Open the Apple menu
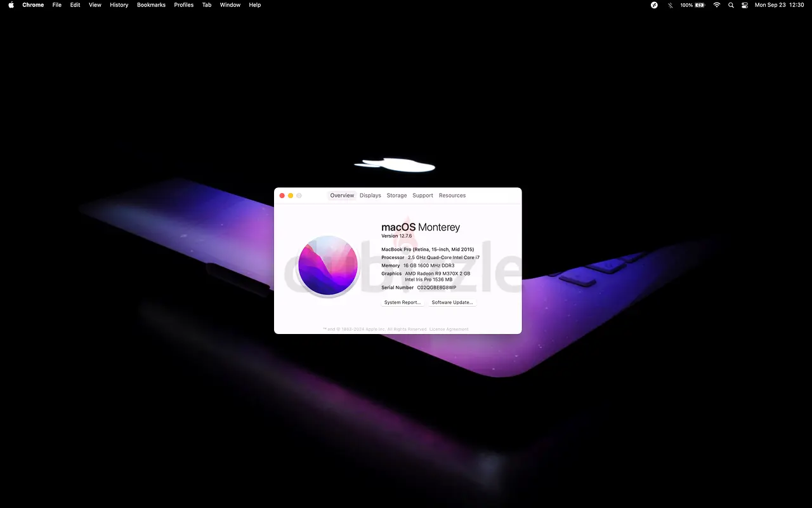 (x=11, y=5)
